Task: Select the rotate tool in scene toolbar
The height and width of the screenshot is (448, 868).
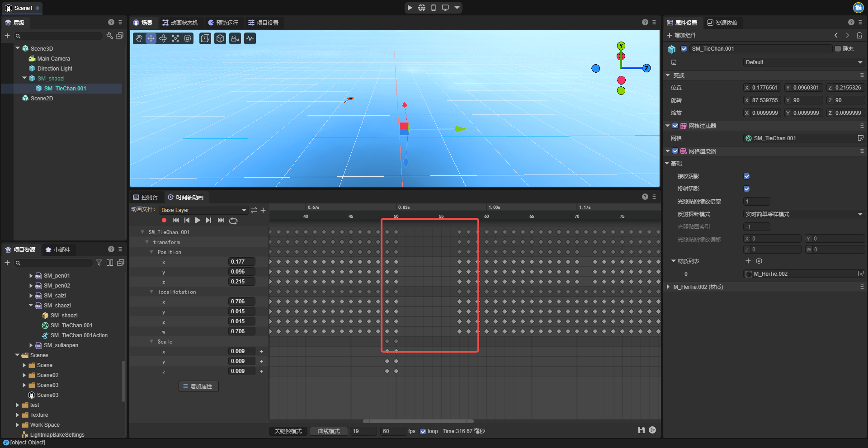Action: point(163,39)
